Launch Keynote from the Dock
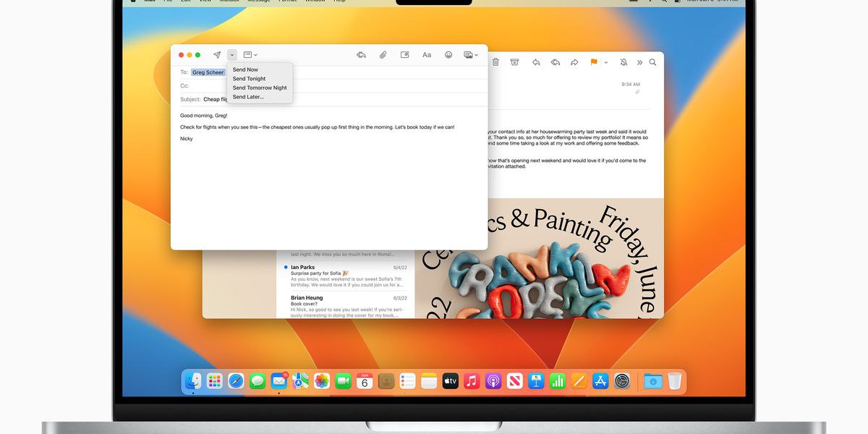This screenshot has height=434, width=868. pyautogui.click(x=536, y=381)
